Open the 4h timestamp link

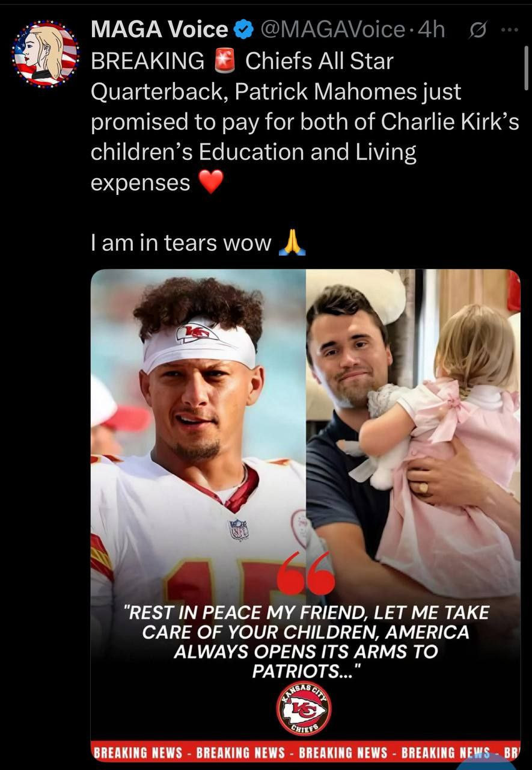pos(430,29)
